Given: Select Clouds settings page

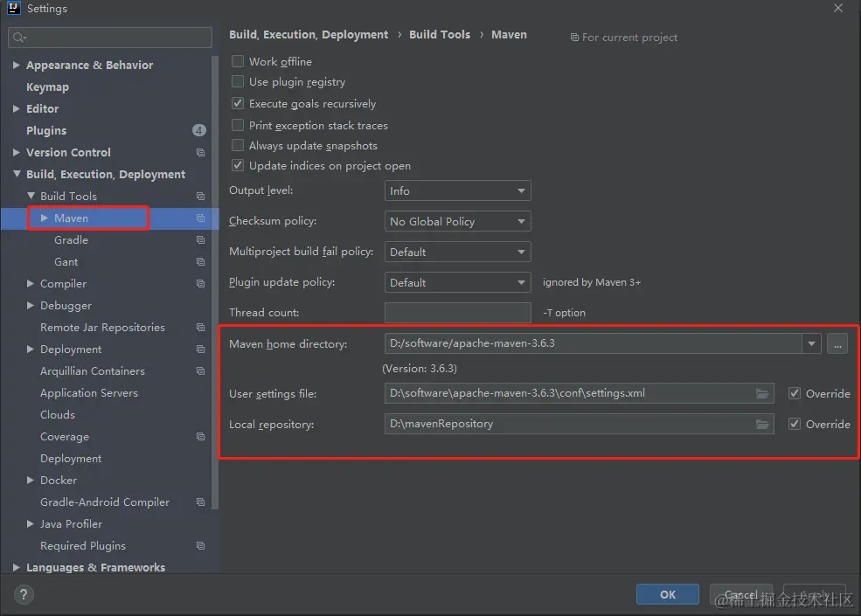Looking at the screenshot, I should tap(58, 414).
